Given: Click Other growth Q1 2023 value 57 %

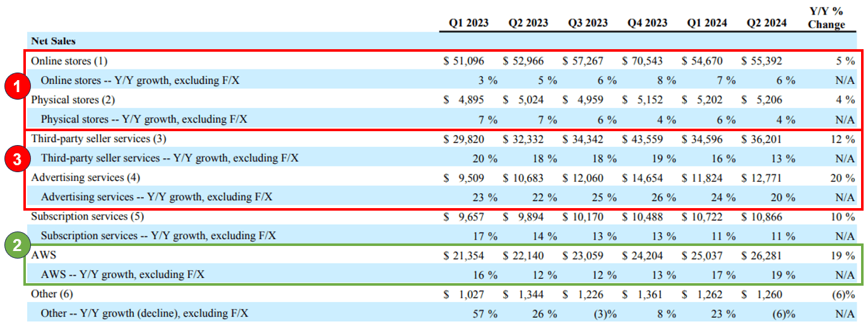Looking at the screenshot, I should tap(485, 313).
